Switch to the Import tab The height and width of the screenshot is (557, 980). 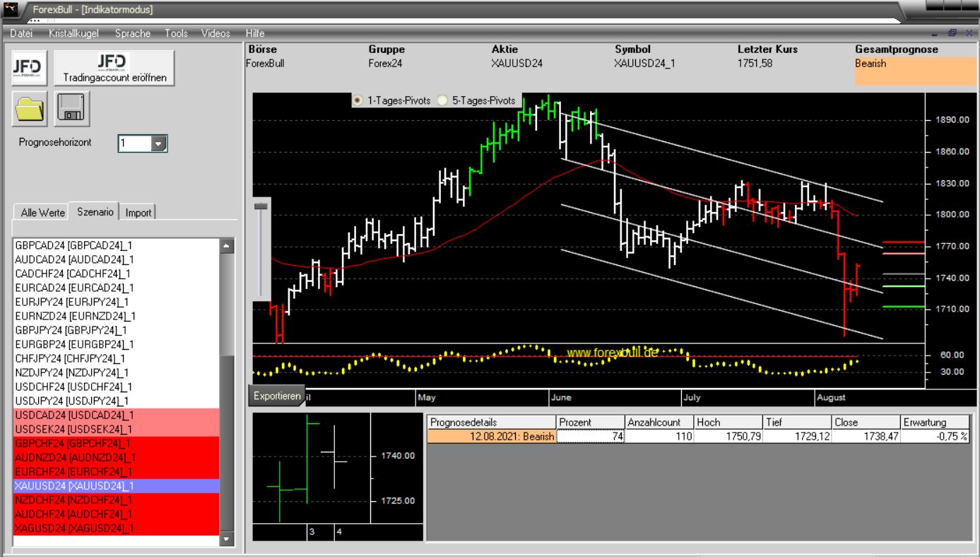pyautogui.click(x=138, y=212)
